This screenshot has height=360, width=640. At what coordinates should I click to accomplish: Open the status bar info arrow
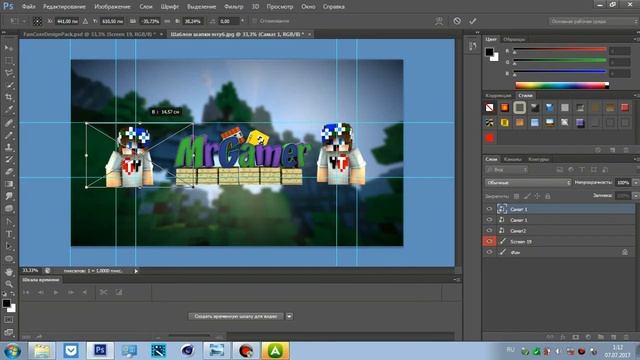(136, 271)
